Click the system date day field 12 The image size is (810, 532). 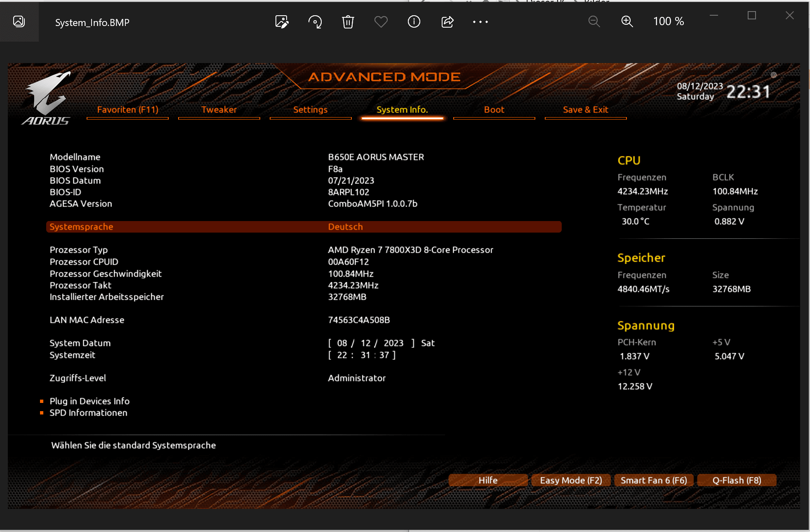point(365,343)
